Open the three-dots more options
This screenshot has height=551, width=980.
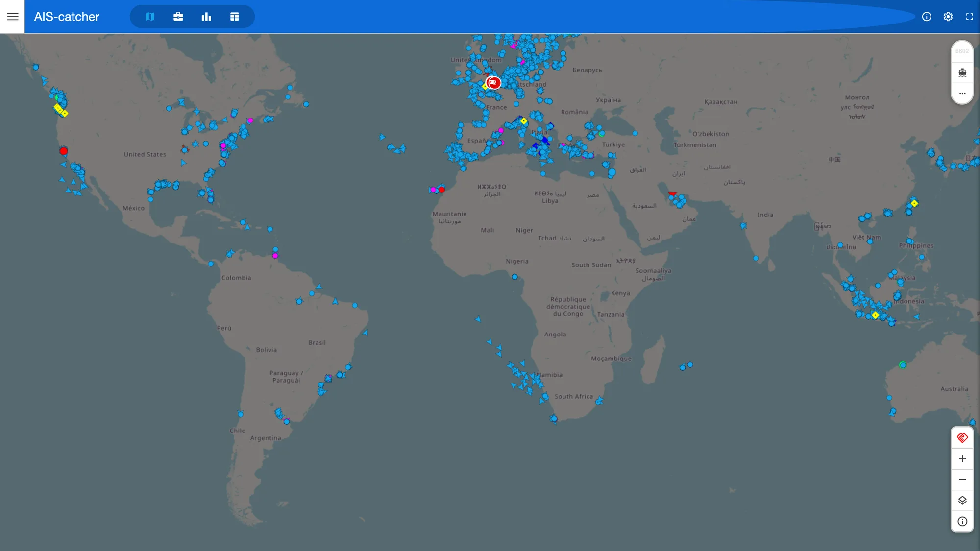point(962,93)
